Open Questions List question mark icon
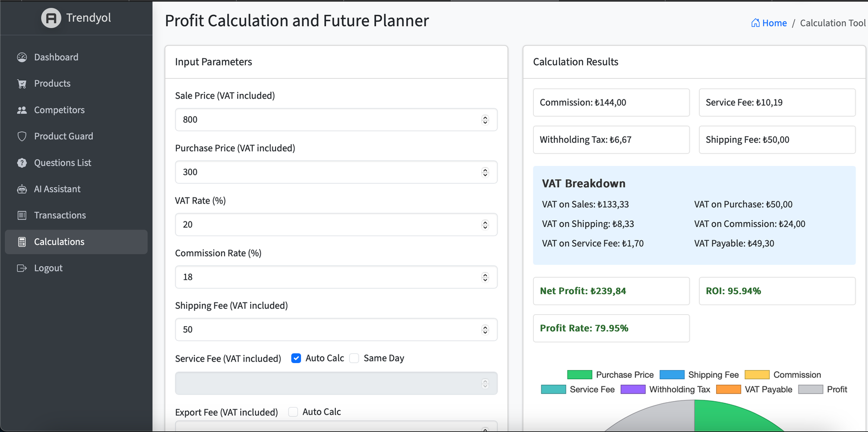The width and height of the screenshot is (868, 432). (22, 163)
